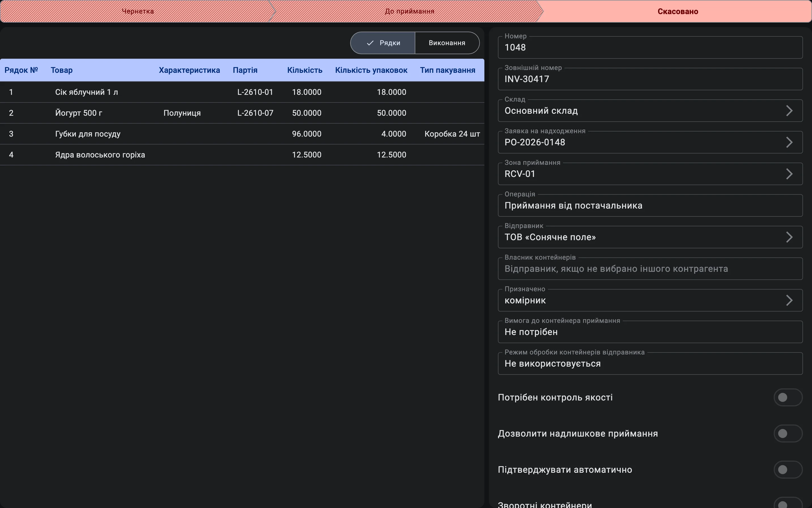
Task: Sort by Рядок № column header
Action: 21,70
